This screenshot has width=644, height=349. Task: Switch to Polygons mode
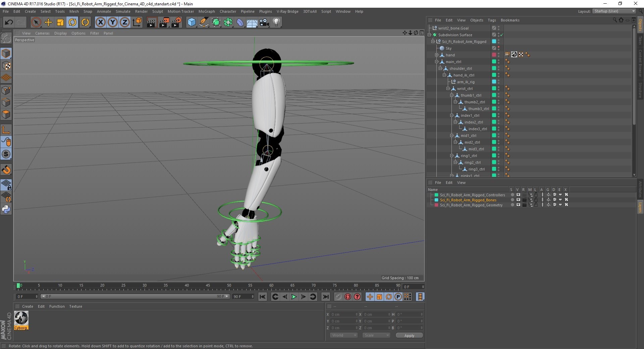tap(6, 114)
